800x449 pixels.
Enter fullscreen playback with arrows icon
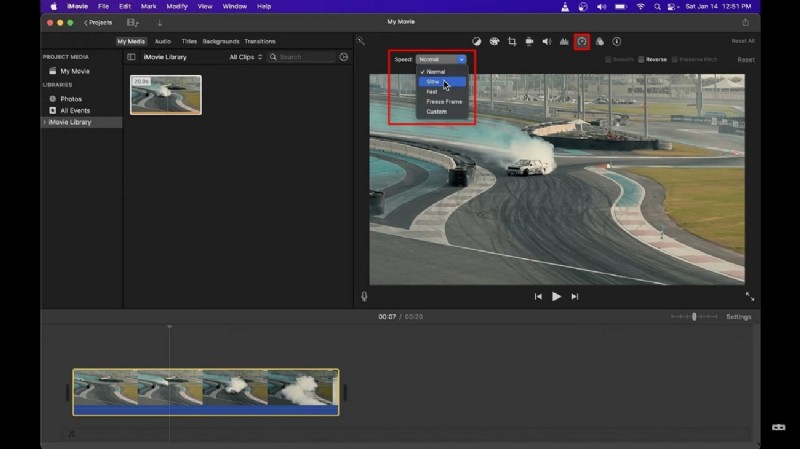pyautogui.click(x=749, y=296)
